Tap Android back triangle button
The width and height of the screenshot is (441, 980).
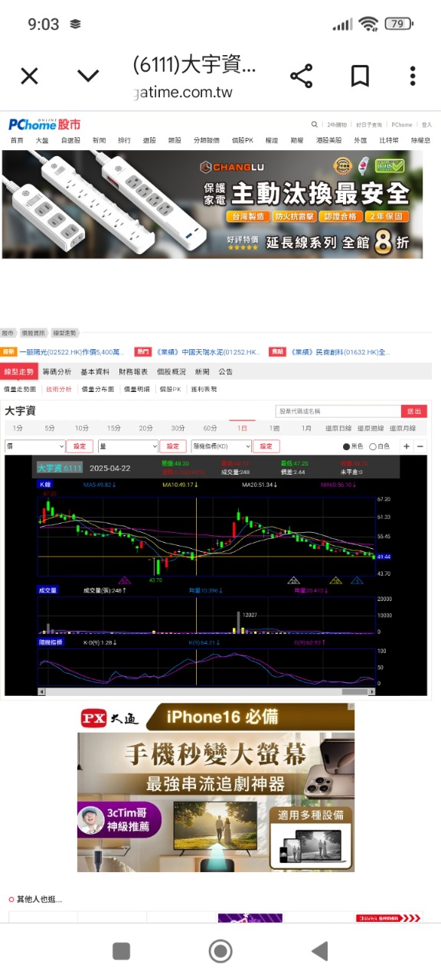[320, 951]
